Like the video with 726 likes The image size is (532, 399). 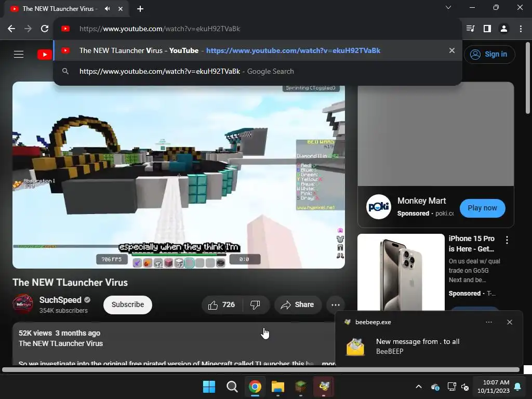[x=222, y=305]
